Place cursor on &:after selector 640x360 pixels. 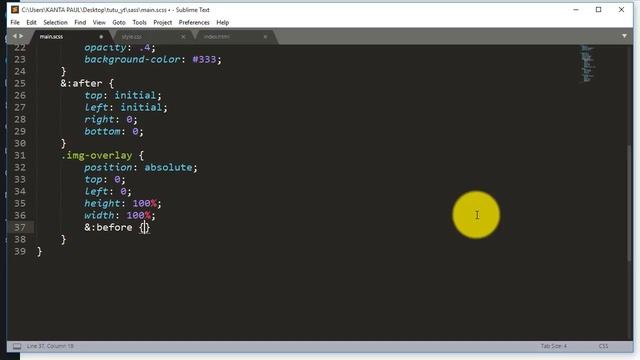coord(81,83)
